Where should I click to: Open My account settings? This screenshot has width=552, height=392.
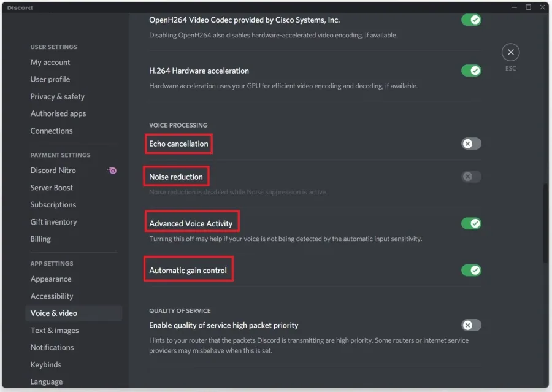point(50,63)
